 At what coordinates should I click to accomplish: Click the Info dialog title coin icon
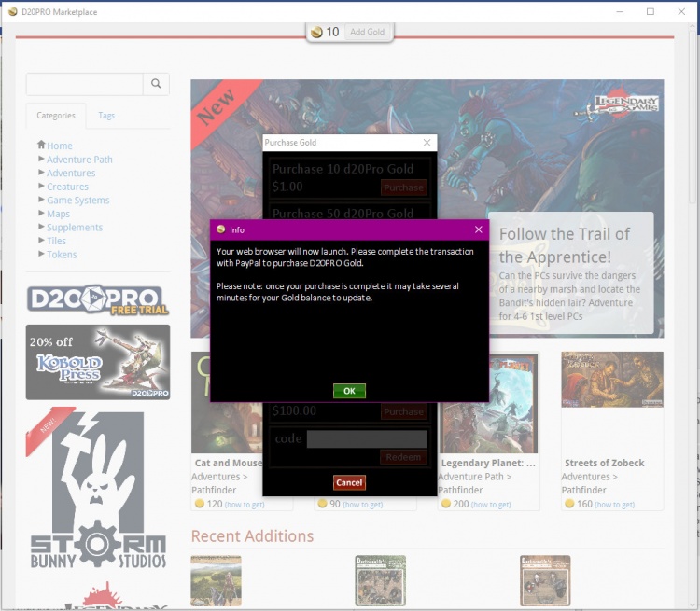pyautogui.click(x=220, y=229)
